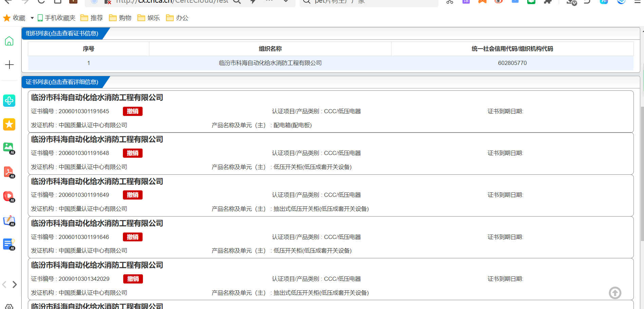Click product name of certificate 2006010301191648
The image size is (644, 309).
click(313, 167)
